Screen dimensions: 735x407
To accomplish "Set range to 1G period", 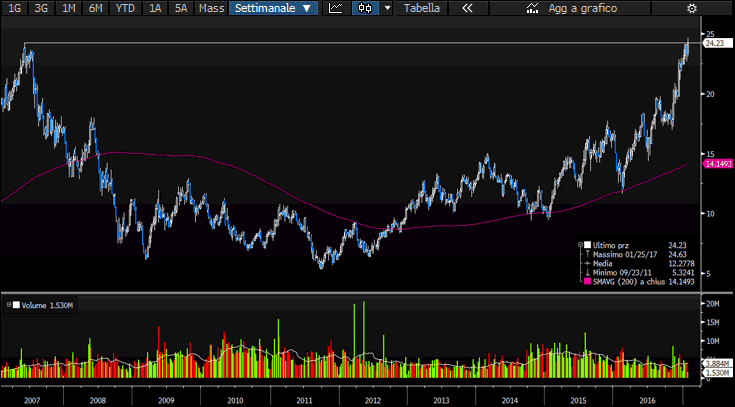I will pos(14,8).
